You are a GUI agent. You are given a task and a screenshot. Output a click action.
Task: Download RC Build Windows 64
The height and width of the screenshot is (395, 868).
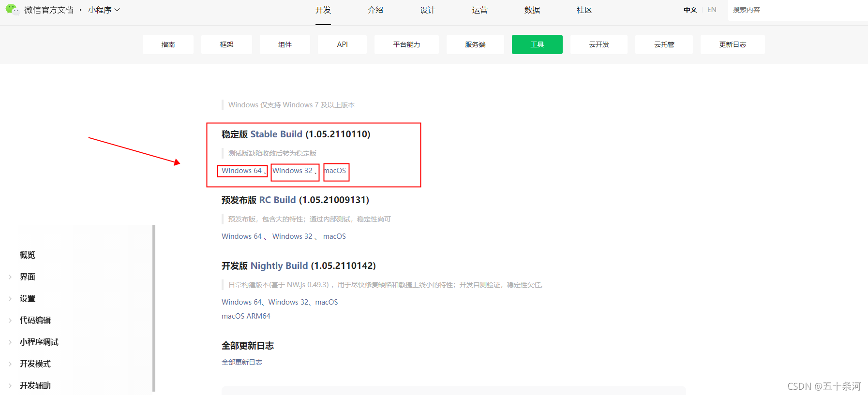(241, 236)
